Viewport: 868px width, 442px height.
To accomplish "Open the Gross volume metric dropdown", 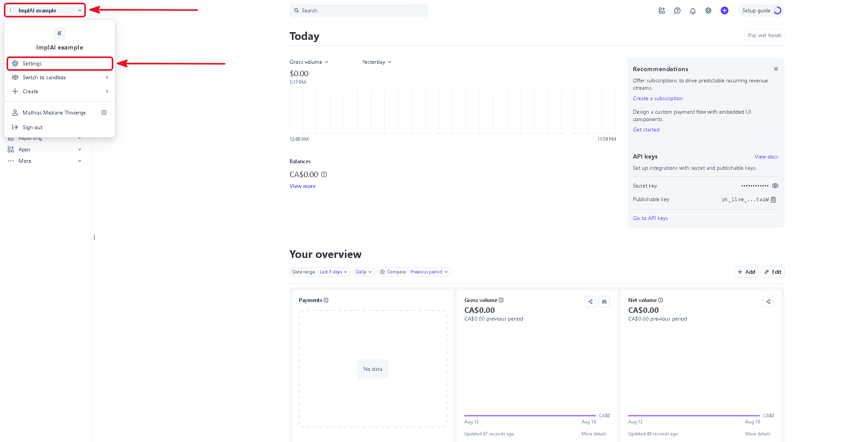I will [309, 62].
